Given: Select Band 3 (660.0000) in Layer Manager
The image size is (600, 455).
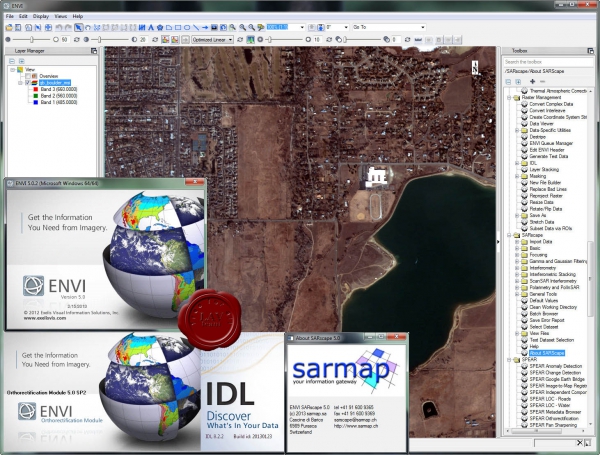Looking at the screenshot, I should (59, 89).
